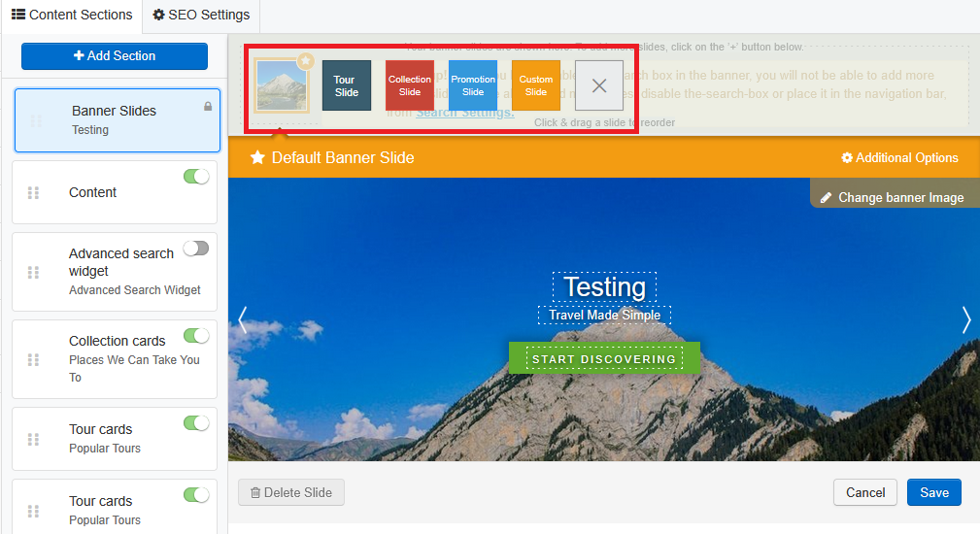Screen dimensions: 980x534
Task: Click the X tile to close slide options
Action: 599,85
